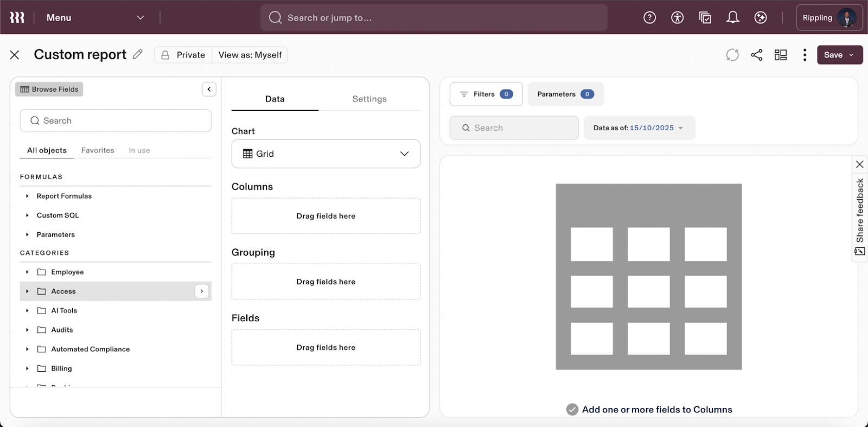Click the Browse Fields search box
This screenshot has width=868, height=427.
coord(116,121)
